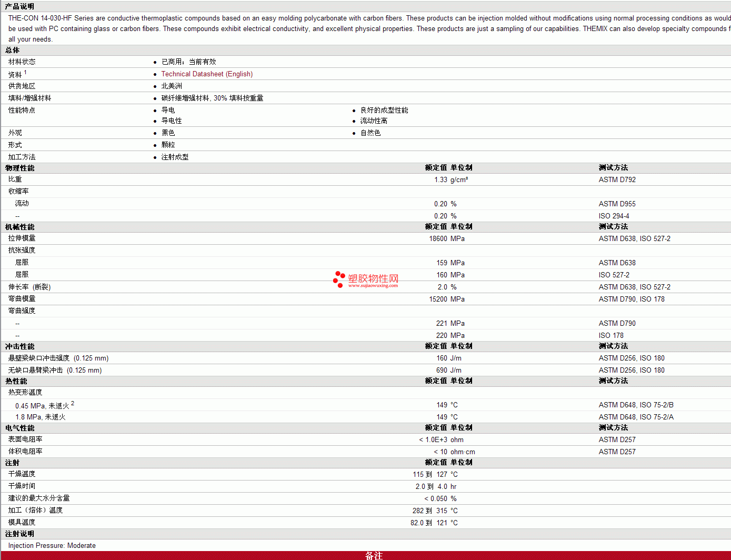Click the 建议的最大水分含量 row label
The image size is (731, 560).
click(39, 498)
